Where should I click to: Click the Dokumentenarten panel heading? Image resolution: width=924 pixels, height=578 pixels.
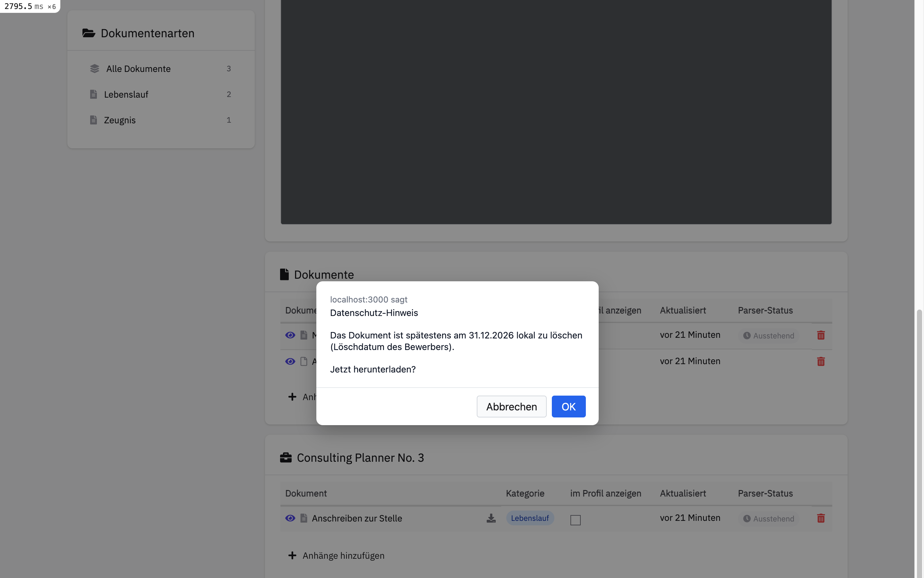pyautogui.click(x=147, y=33)
